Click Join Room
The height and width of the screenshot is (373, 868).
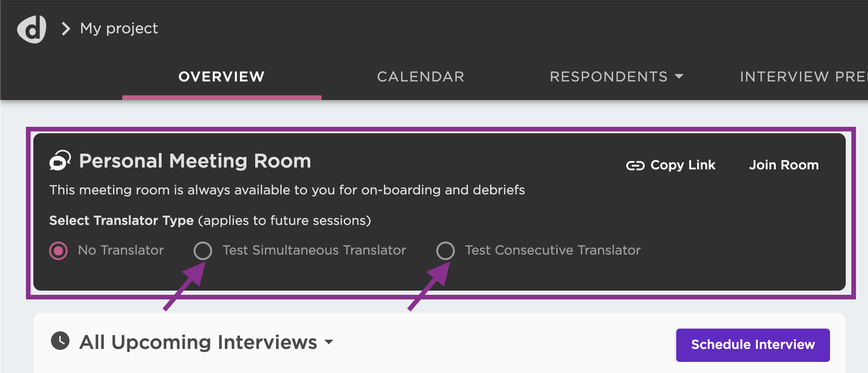click(784, 165)
